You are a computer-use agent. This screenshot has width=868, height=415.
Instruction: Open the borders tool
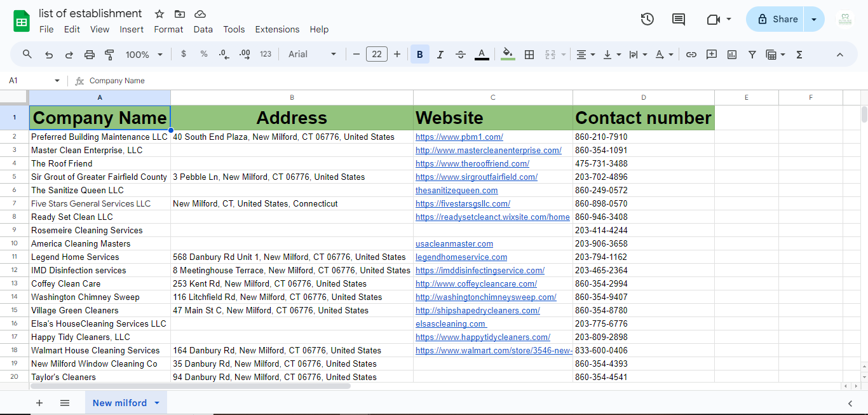point(529,55)
